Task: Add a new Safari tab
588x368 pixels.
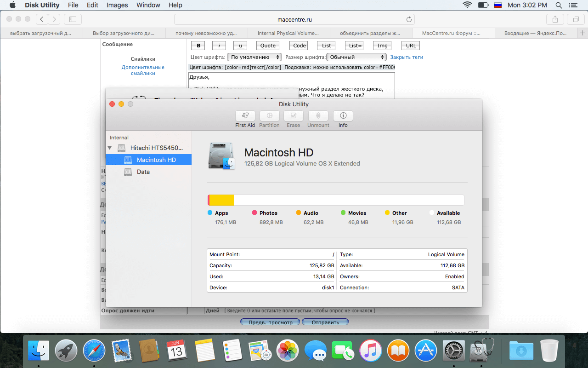Action: click(583, 33)
